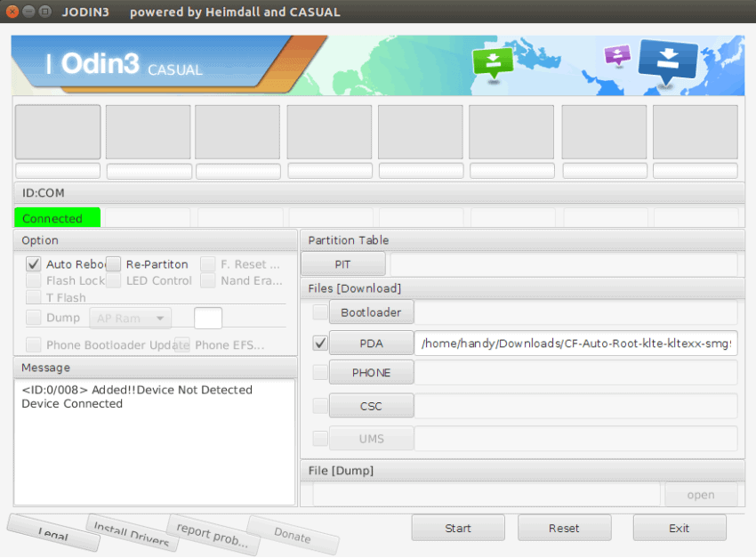Image resolution: width=756 pixels, height=558 pixels.
Task: Click the File Dump path field
Action: (486, 495)
